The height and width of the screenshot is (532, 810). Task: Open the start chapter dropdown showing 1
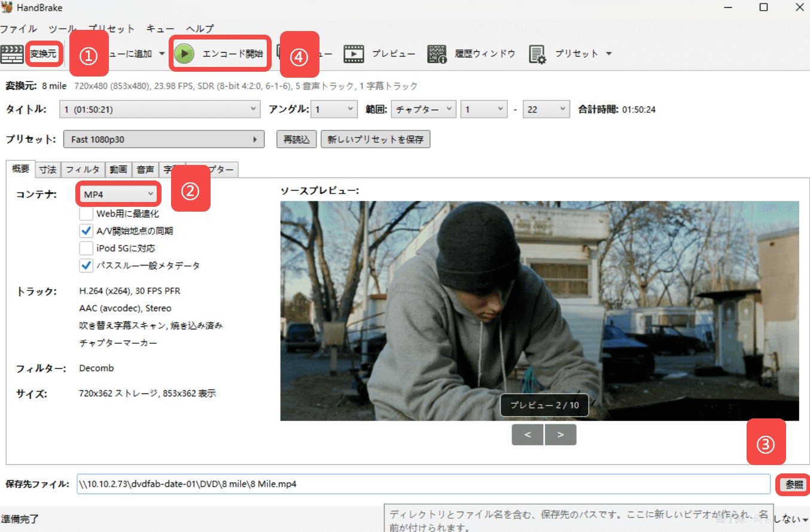pyautogui.click(x=484, y=109)
